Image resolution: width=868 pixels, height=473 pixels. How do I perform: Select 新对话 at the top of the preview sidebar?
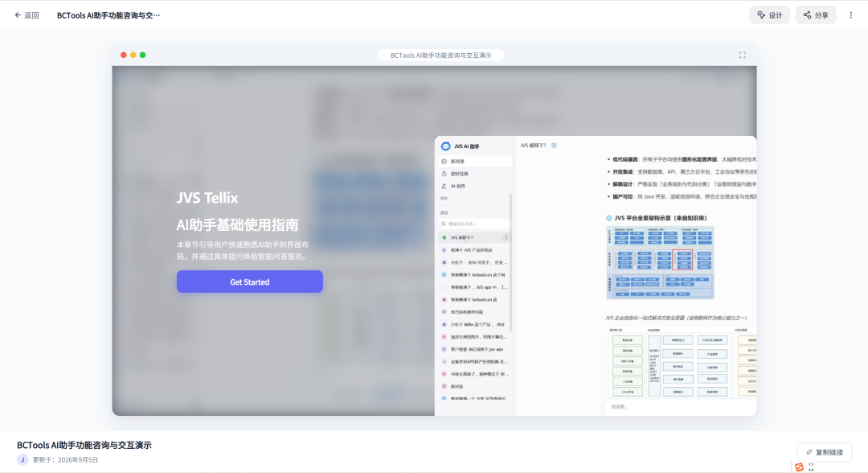click(x=476, y=161)
